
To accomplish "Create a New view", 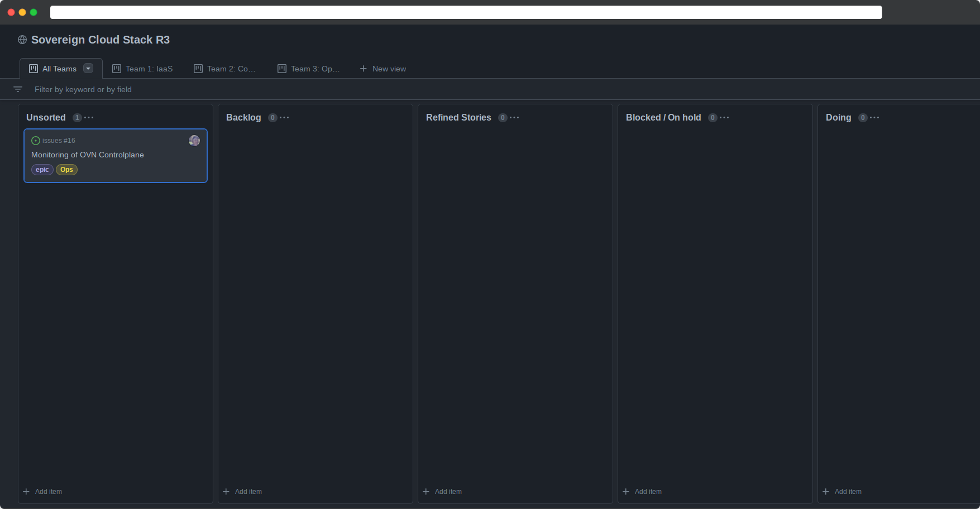I will point(383,69).
